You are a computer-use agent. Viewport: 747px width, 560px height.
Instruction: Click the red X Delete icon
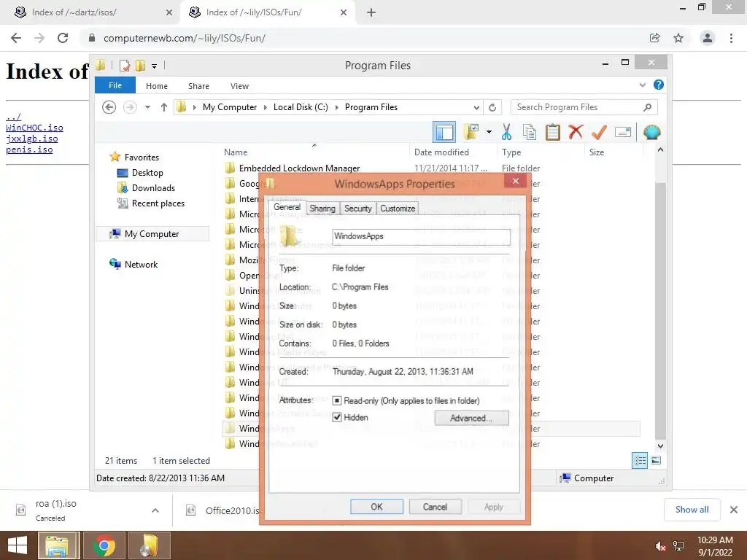tap(576, 132)
